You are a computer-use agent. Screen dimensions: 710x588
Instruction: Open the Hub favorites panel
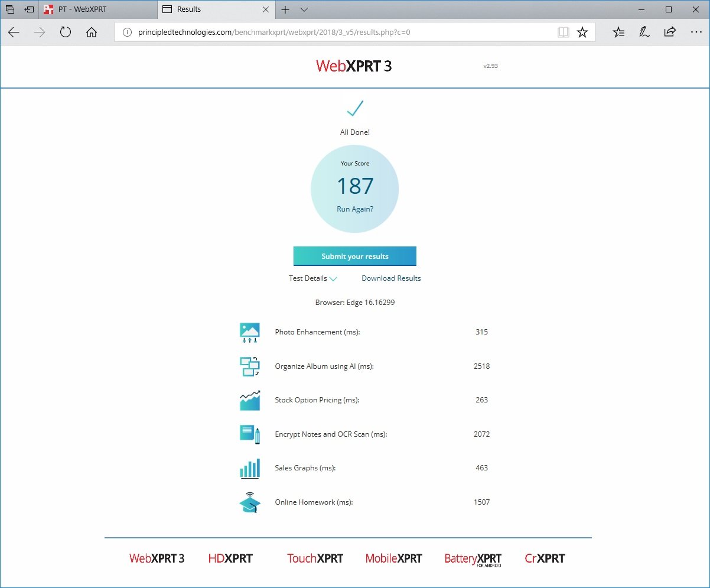(x=618, y=33)
